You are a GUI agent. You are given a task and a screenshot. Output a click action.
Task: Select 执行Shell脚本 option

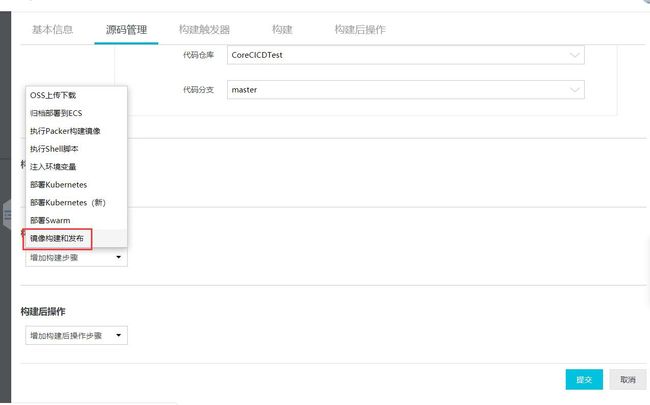[x=76, y=149]
